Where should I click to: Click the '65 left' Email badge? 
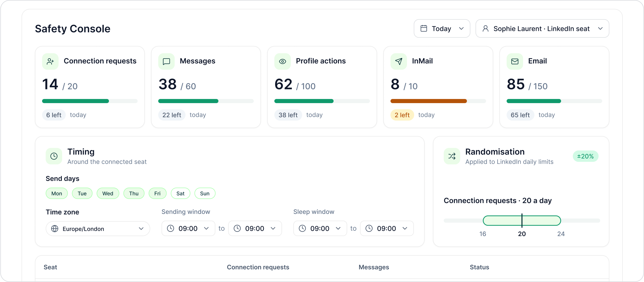[x=520, y=115]
